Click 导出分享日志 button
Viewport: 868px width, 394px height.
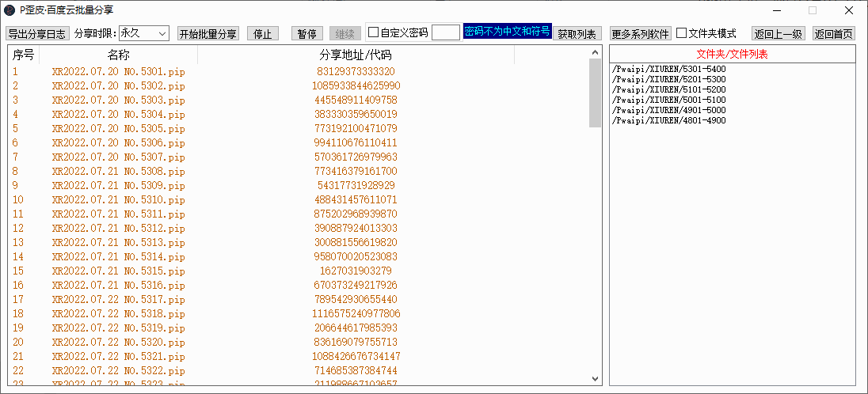[x=36, y=33]
